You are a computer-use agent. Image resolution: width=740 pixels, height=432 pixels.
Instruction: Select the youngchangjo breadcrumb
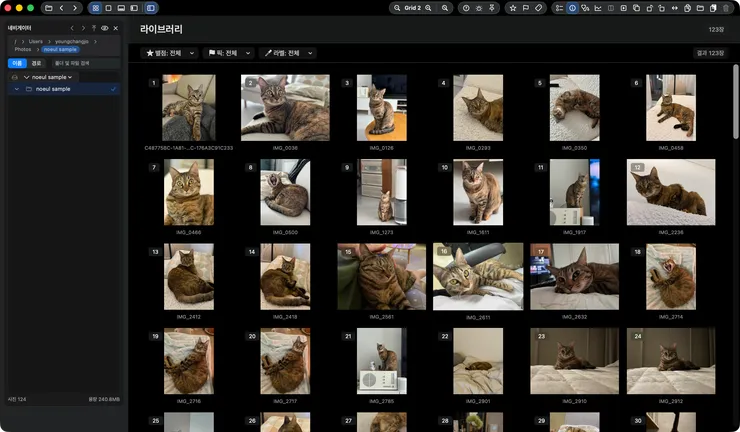tap(72, 42)
